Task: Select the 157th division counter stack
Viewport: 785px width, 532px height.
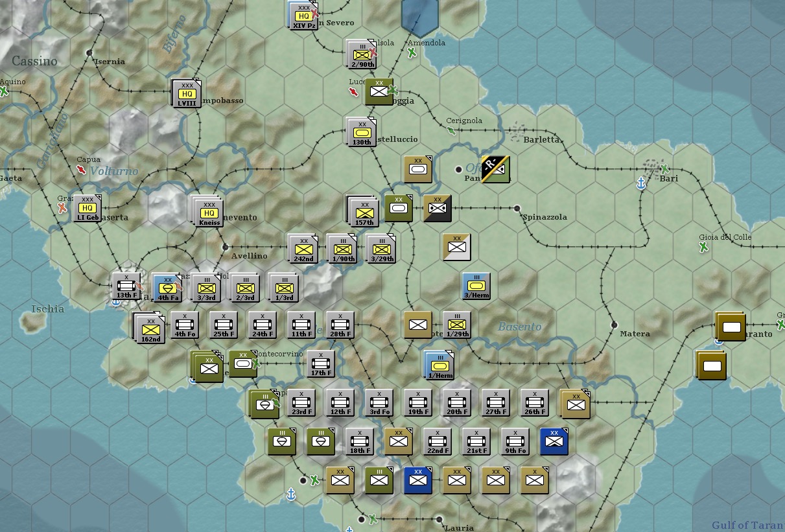Action: pos(363,211)
